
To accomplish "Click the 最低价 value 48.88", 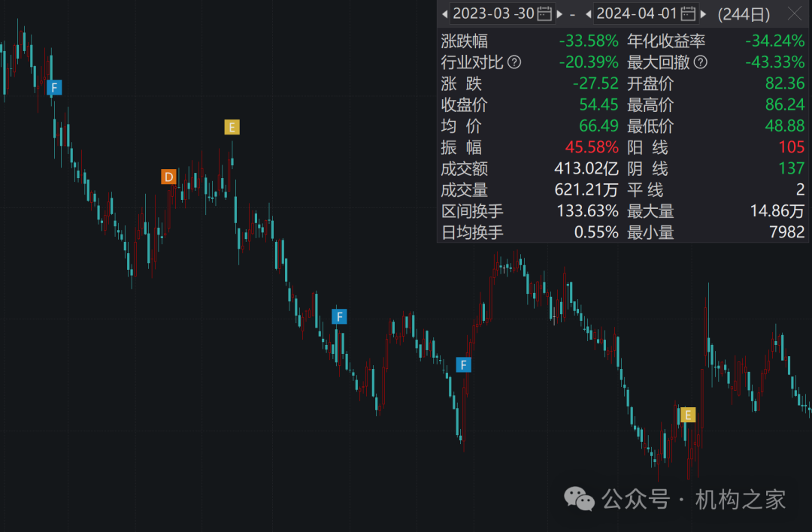I will [785, 125].
